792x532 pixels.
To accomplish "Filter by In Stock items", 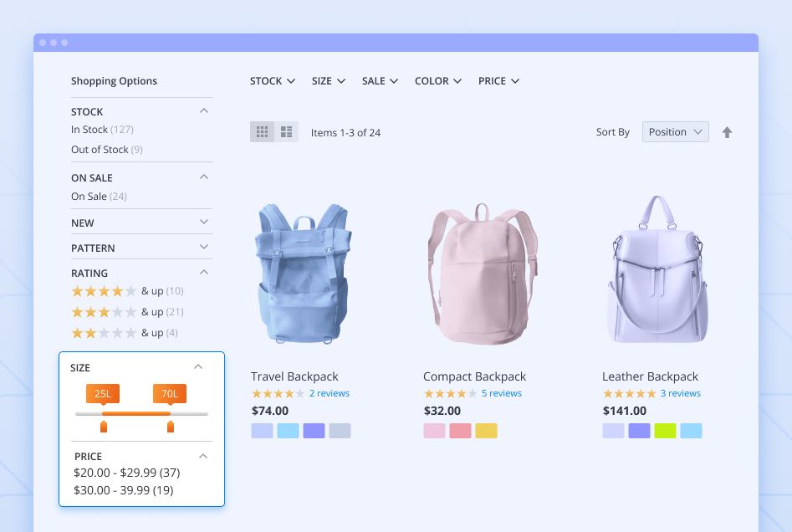I will point(89,130).
